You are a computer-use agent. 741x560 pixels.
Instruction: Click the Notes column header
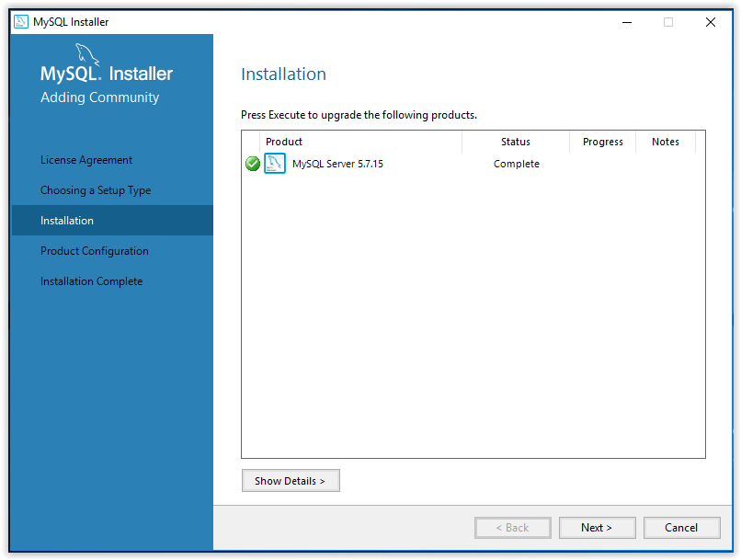pos(666,142)
